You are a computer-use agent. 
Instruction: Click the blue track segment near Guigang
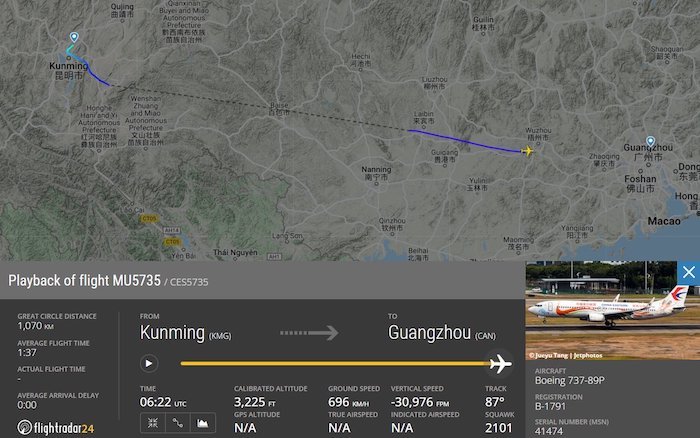(x=464, y=141)
